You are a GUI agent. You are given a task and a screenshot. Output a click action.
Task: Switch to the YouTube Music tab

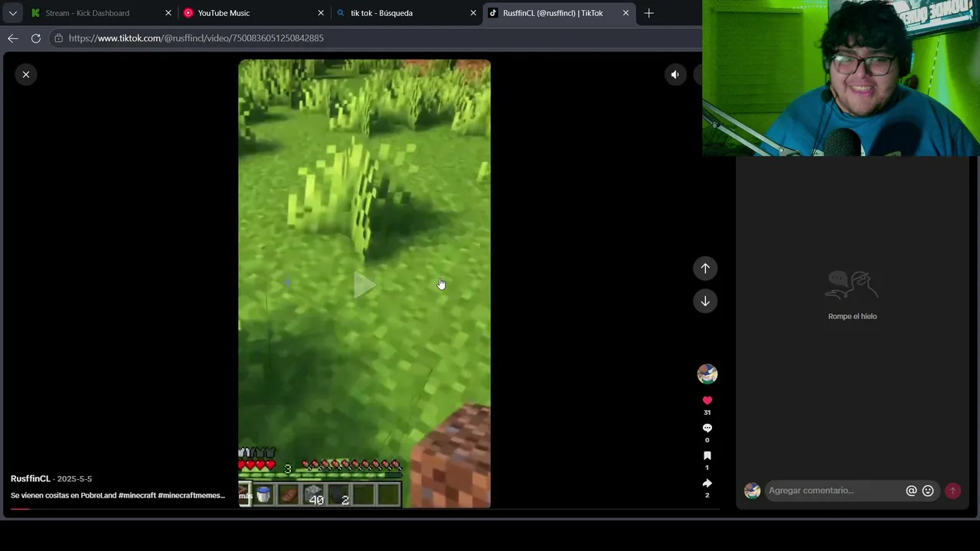click(x=255, y=13)
